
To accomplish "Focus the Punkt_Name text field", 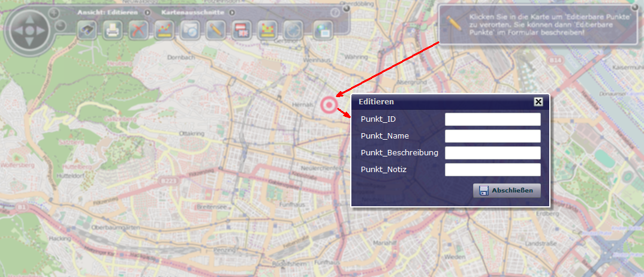I will point(492,136).
